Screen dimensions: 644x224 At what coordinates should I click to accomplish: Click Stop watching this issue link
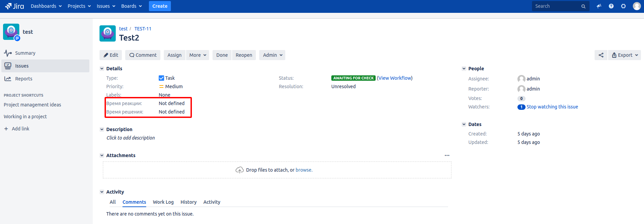pyautogui.click(x=552, y=107)
